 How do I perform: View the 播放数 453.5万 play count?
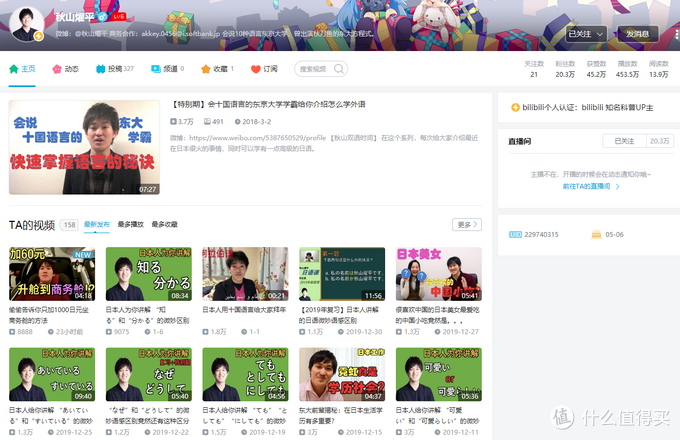click(627, 69)
